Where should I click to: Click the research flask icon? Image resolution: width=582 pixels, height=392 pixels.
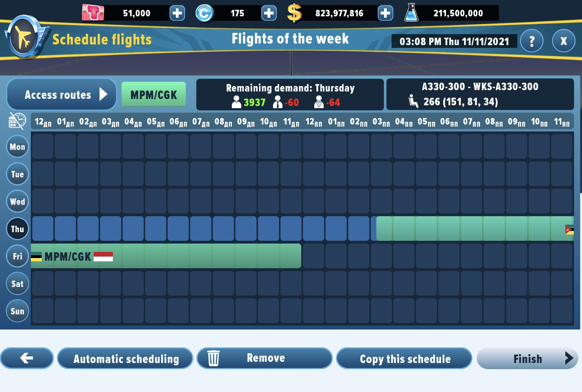point(411,13)
